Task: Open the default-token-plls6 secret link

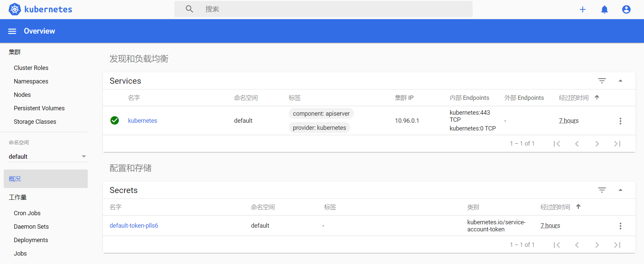Action: [134, 226]
